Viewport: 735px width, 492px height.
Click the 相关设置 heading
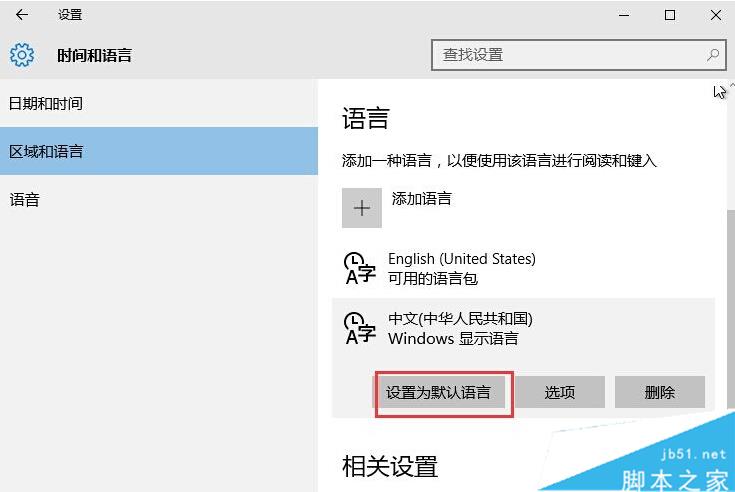coord(390,466)
